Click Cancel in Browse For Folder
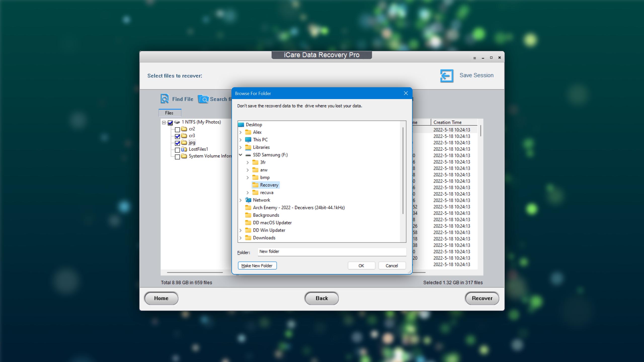The image size is (644, 362). coord(392,265)
